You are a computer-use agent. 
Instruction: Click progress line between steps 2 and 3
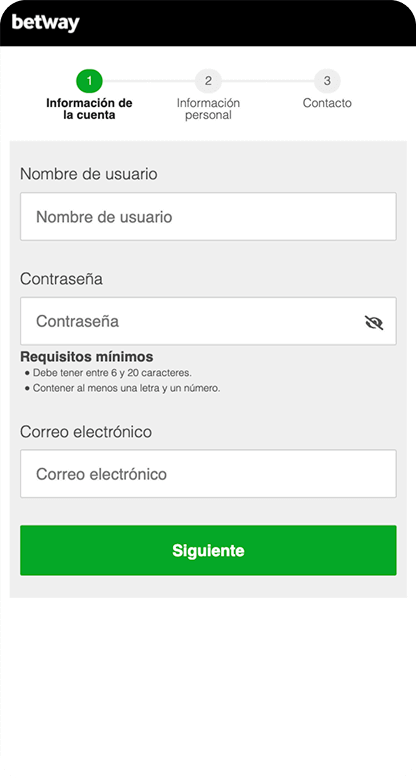[268, 81]
